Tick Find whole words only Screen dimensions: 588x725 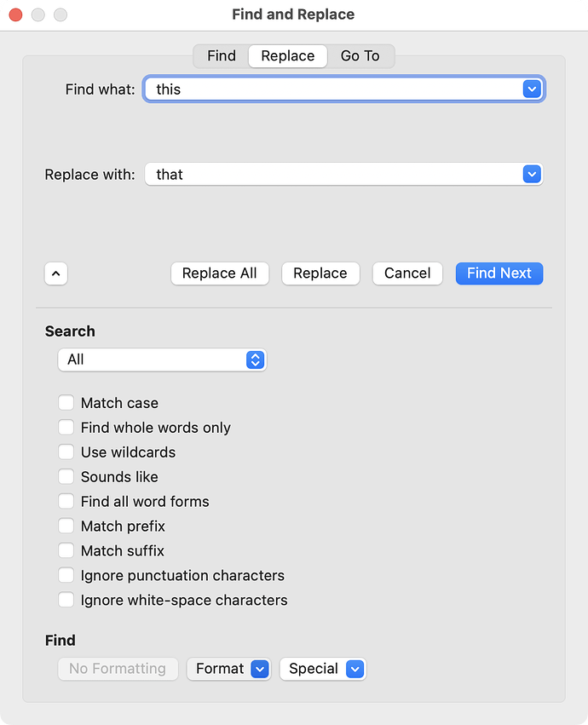(x=66, y=427)
